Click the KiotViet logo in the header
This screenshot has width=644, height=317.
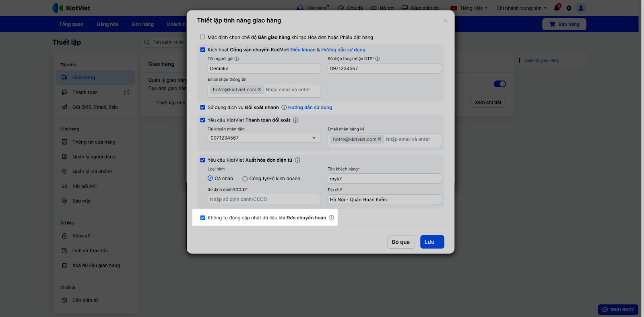coord(71,8)
